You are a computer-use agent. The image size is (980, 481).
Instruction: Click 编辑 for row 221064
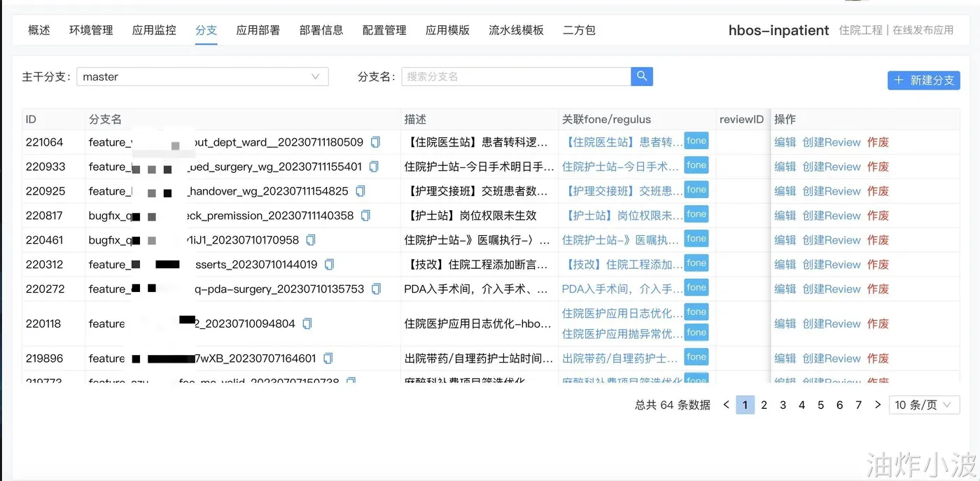785,142
